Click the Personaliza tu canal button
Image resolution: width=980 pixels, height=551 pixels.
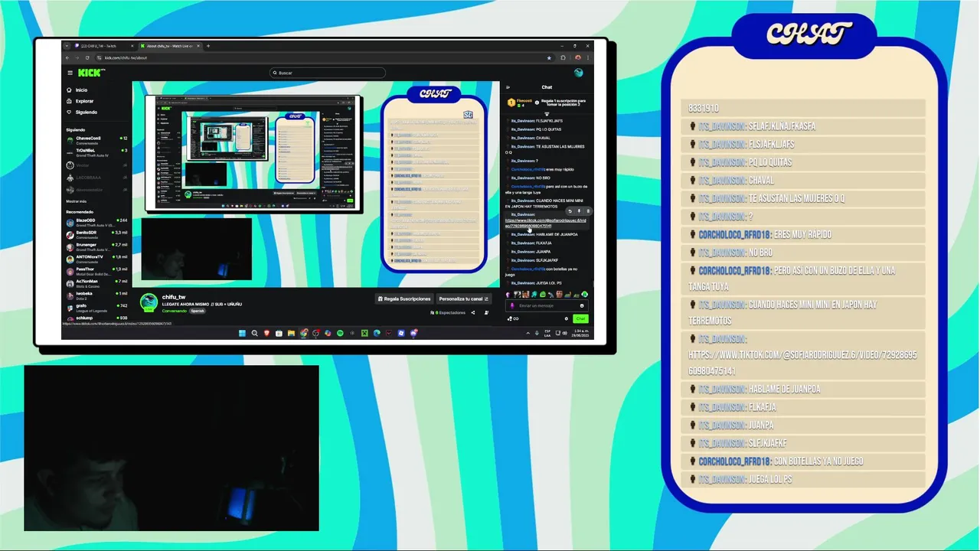click(x=463, y=298)
